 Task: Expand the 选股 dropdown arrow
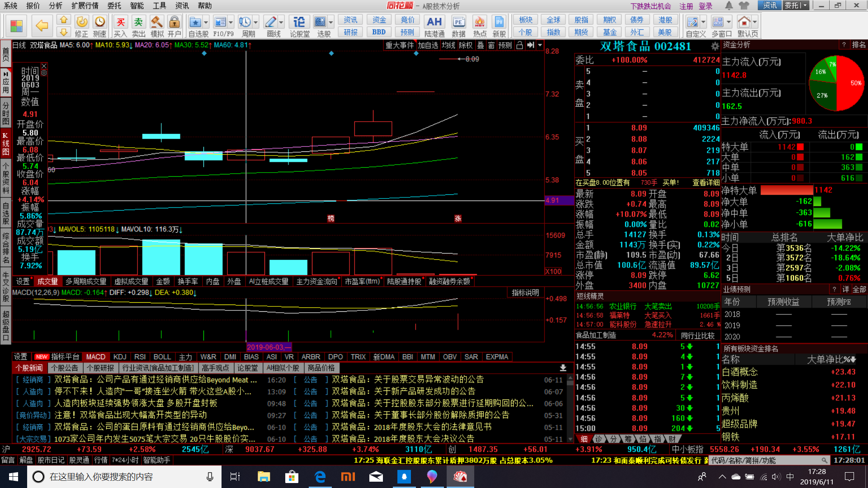point(331,22)
